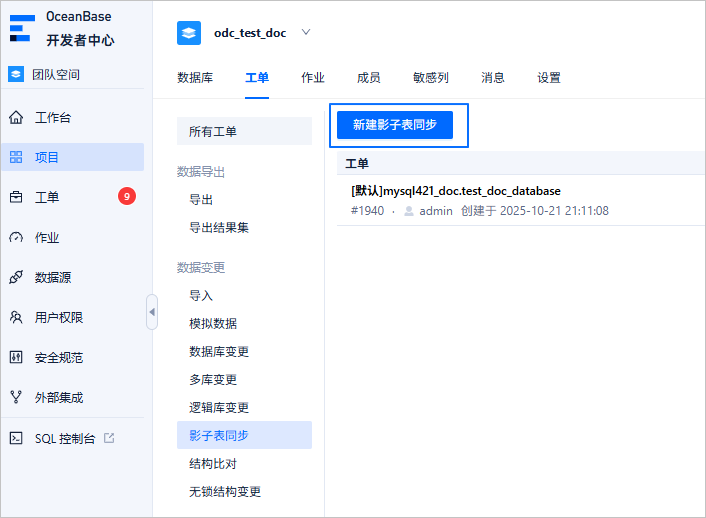Collapse the left sidebar with arrow handle
The width and height of the screenshot is (706, 518).
click(x=152, y=312)
